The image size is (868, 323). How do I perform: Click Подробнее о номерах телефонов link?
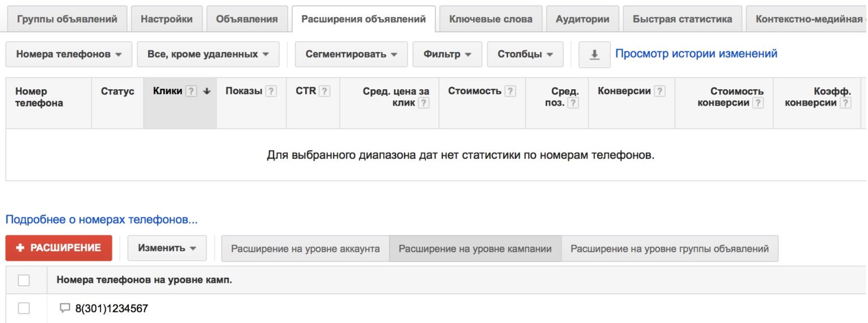tap(102, 220)
